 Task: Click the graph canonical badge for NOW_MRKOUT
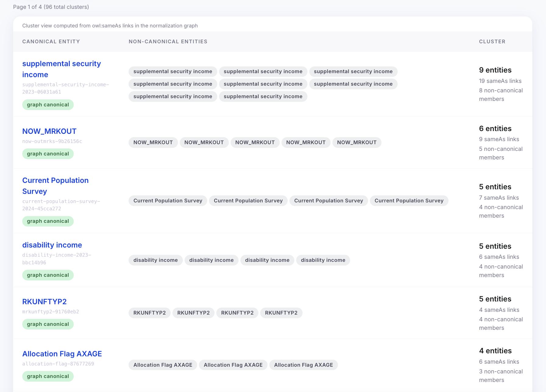48,154
